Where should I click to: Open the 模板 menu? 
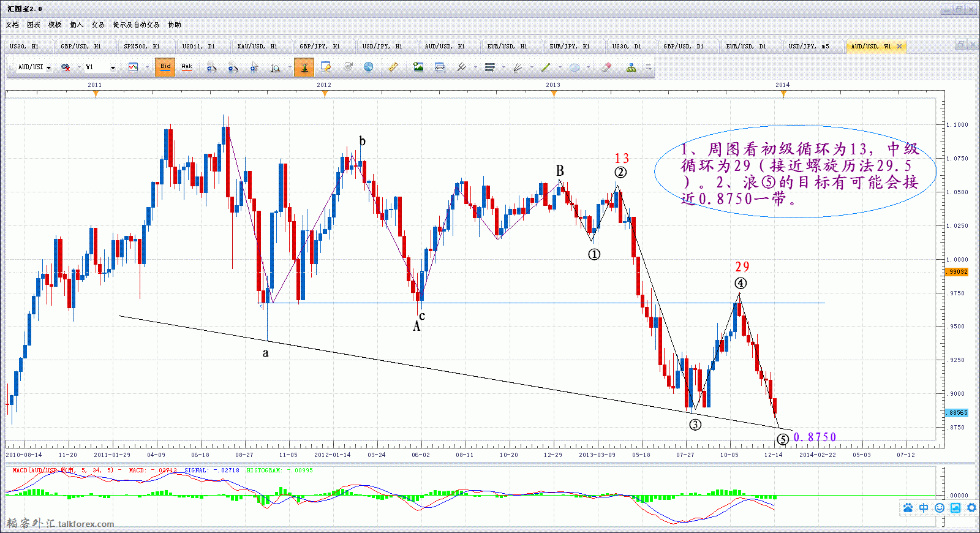pos(55,25)
